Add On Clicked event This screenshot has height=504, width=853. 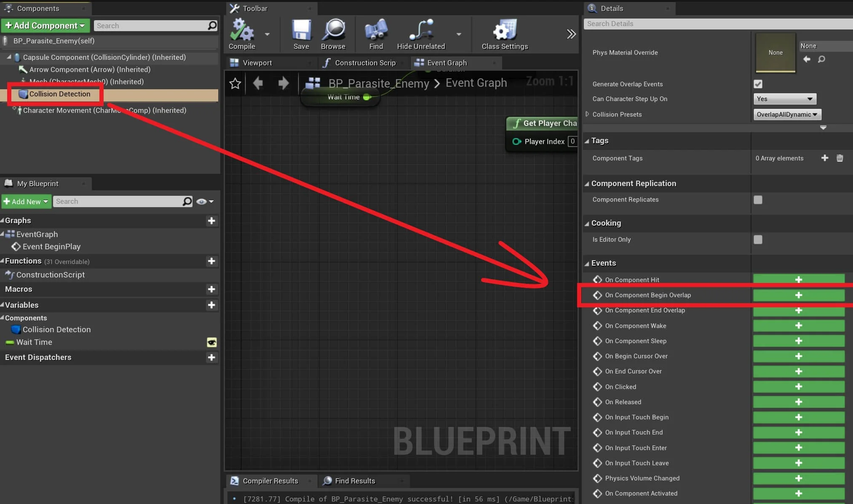tap(799, 387)
